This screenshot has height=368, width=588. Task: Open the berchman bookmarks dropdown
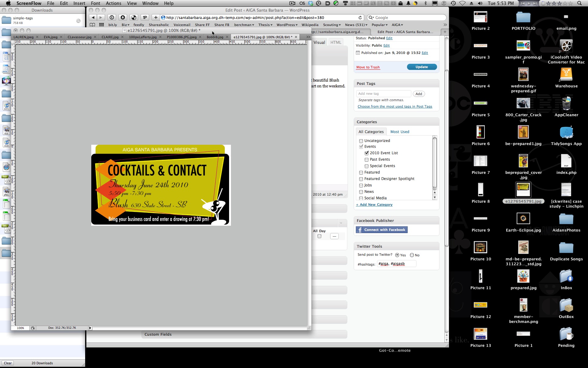[244, 25]
